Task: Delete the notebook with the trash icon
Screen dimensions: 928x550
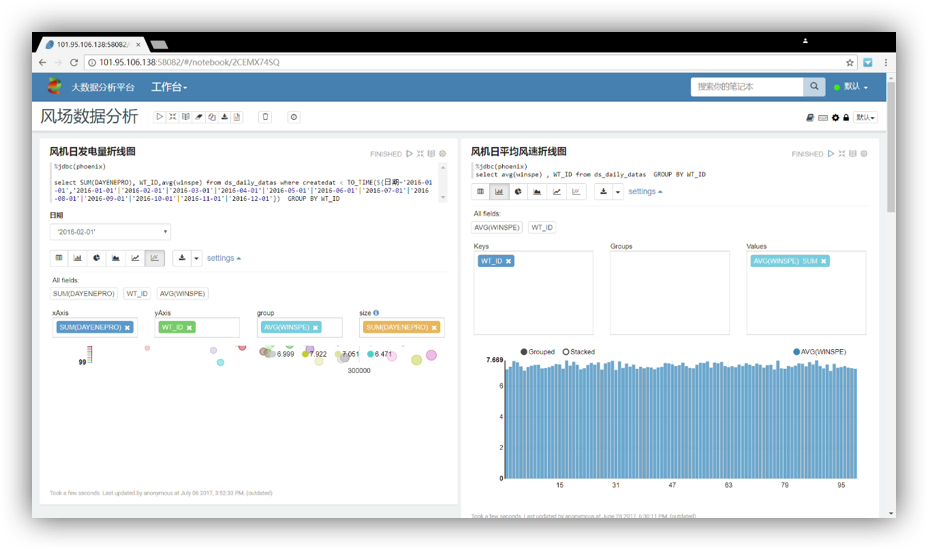Action: (x=265, y=117)
